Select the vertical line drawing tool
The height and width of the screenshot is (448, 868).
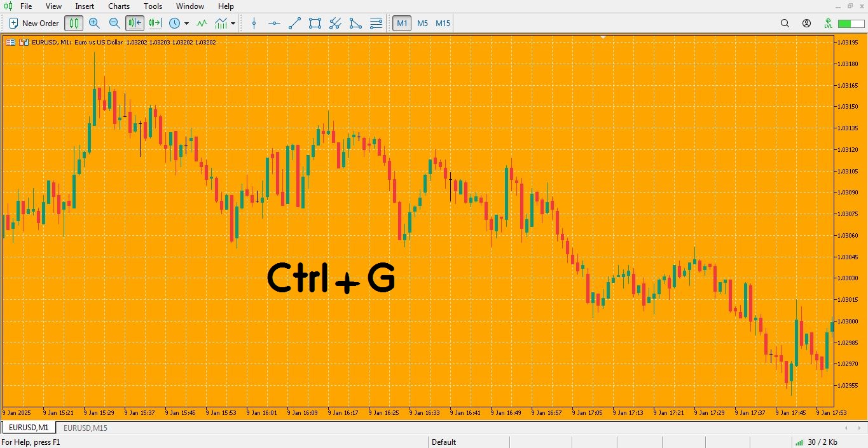click(254, 24)
